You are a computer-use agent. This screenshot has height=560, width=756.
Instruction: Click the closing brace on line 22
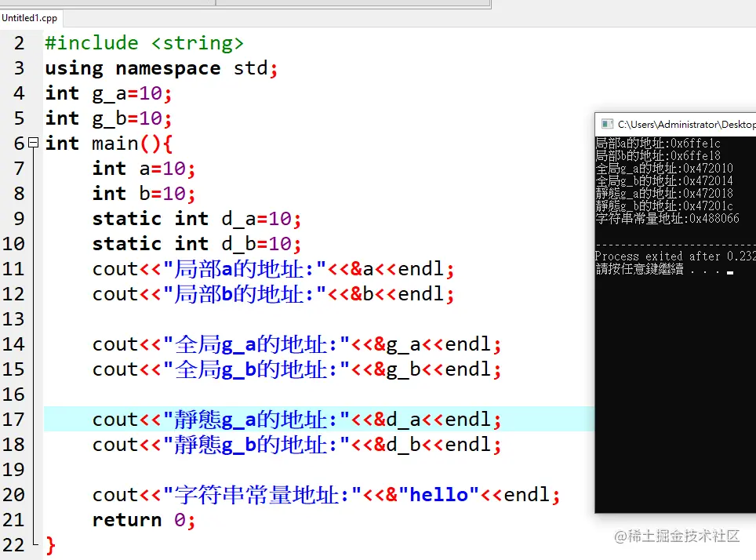coord(51,546)
